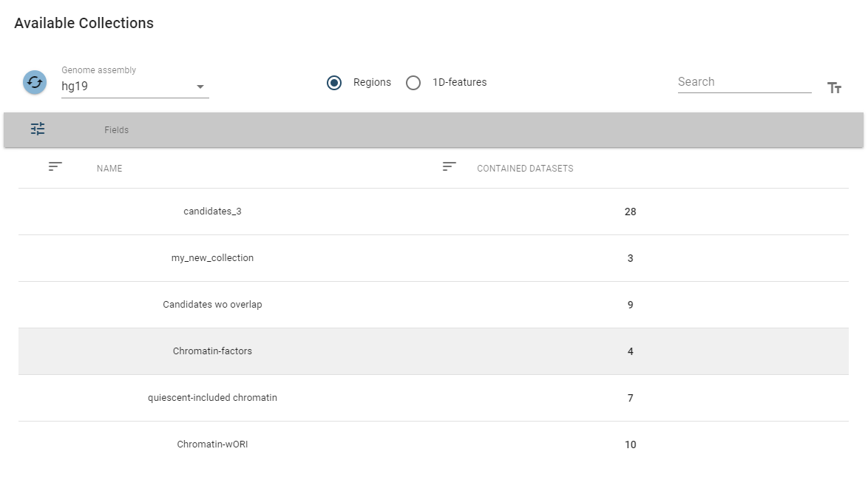
Task: Select Candidates wo overlap collection
Action: click(212, 305)
